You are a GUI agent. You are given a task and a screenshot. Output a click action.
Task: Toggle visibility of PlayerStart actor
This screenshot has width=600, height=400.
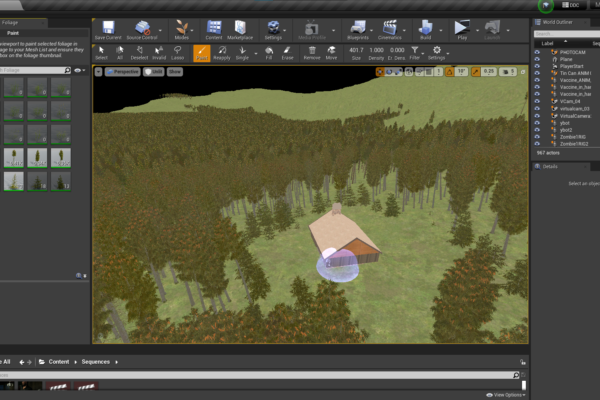(537, 66)
